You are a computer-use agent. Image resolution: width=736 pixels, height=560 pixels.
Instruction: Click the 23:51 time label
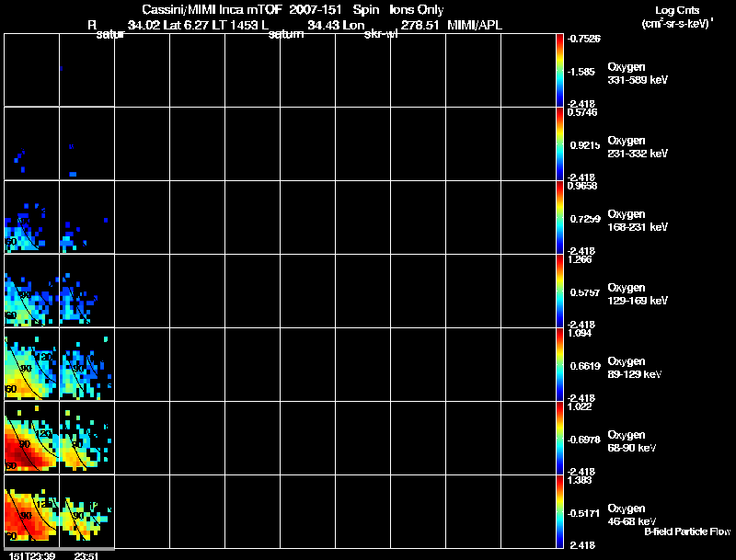pyautogui.click(x=86, y=555)
